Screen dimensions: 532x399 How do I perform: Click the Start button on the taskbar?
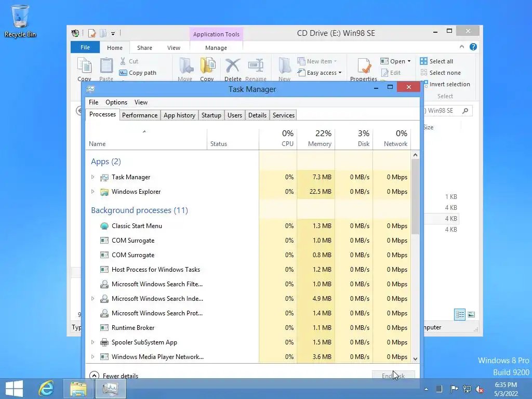[x=14, y=389]
